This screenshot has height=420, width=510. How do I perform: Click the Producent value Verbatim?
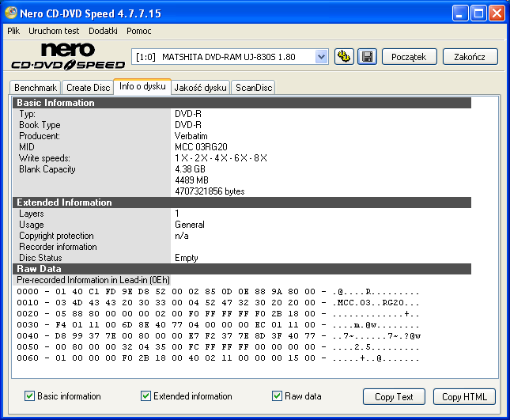click(x=191, y=136)
